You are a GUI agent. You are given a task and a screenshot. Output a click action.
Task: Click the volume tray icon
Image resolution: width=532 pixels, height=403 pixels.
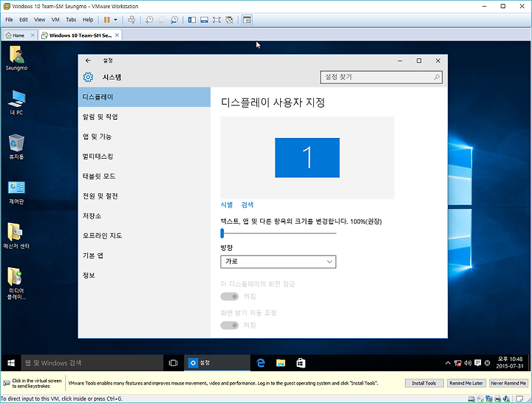468,363
